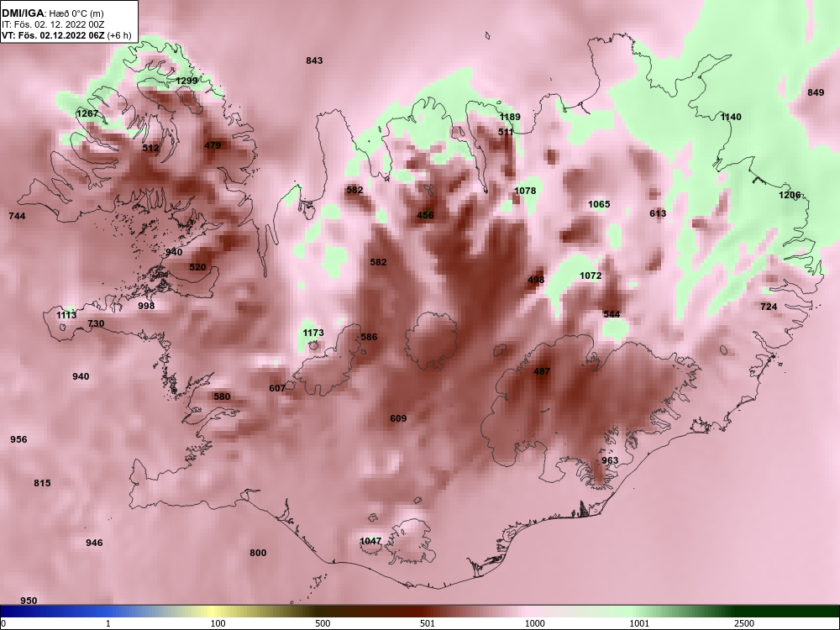Click the 1065 height value
This screenshot has height=630, width=840.
(x=599, y=204)
